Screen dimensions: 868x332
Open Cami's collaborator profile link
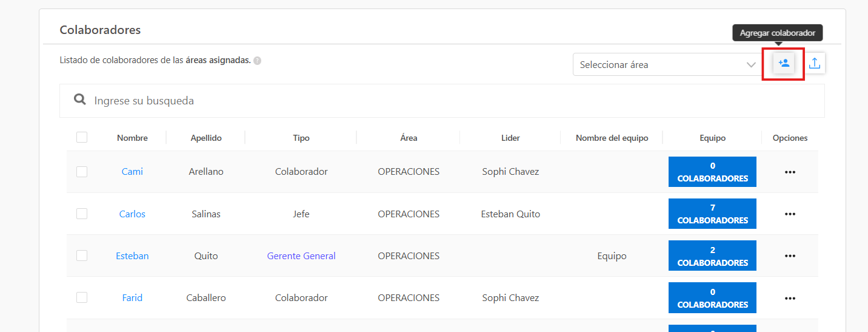[x=132, y=172]
